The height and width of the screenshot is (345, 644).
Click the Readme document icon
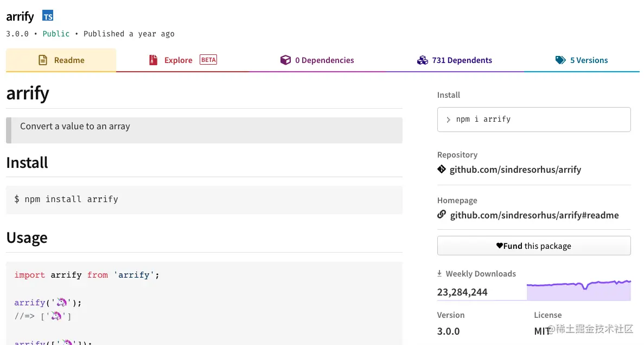click(x=43, y=60)
